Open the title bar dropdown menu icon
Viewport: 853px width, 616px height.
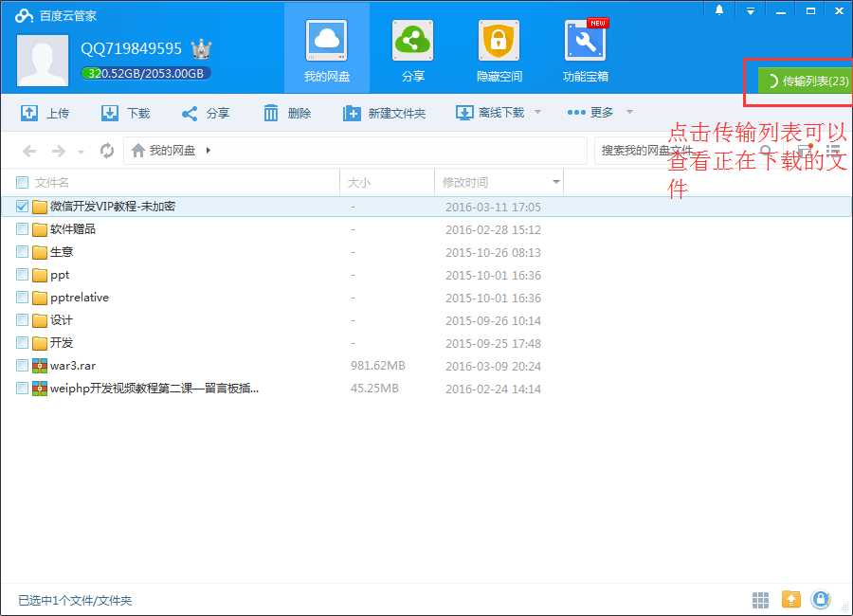pyautogui.click(x=751, y=10)
